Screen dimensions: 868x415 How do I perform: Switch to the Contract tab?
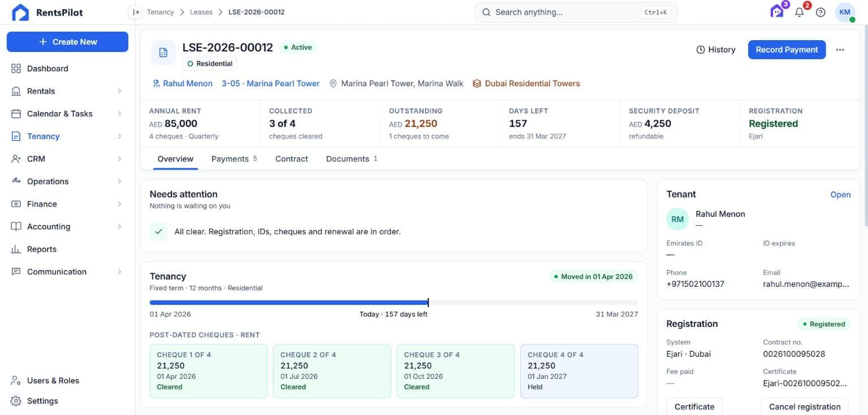[292, 159]
